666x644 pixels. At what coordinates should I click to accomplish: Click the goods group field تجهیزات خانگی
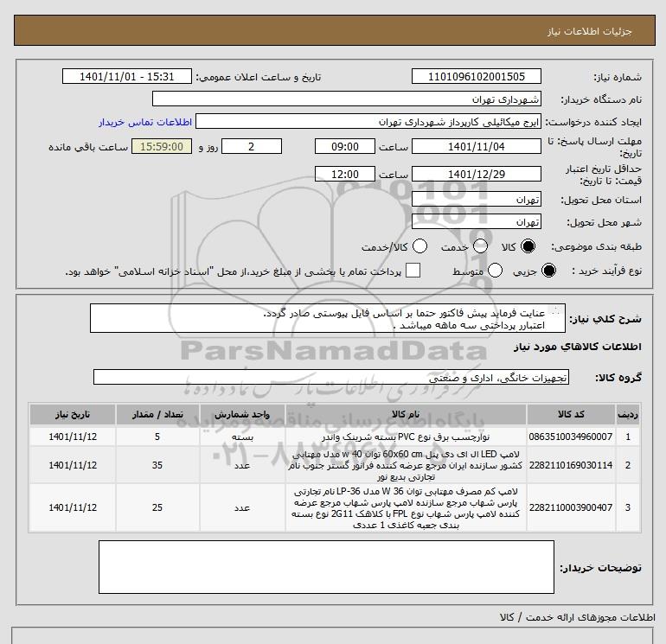[331, 377]
